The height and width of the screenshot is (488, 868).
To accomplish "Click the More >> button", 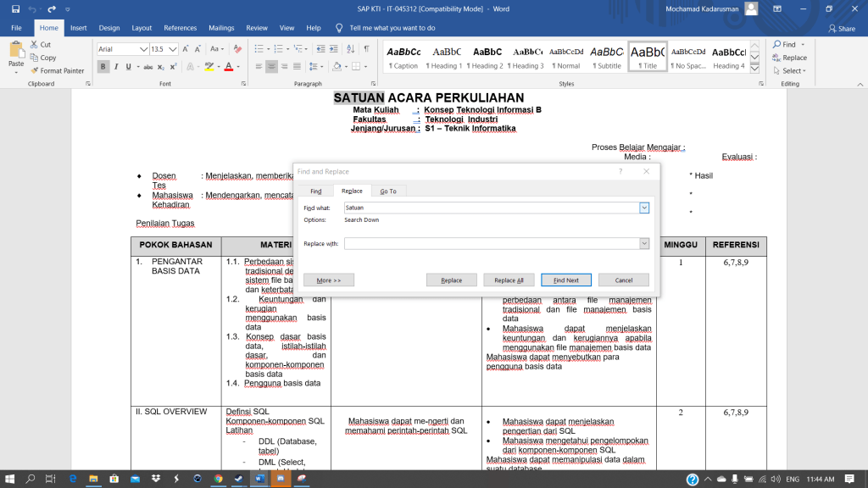I will 328,280.
